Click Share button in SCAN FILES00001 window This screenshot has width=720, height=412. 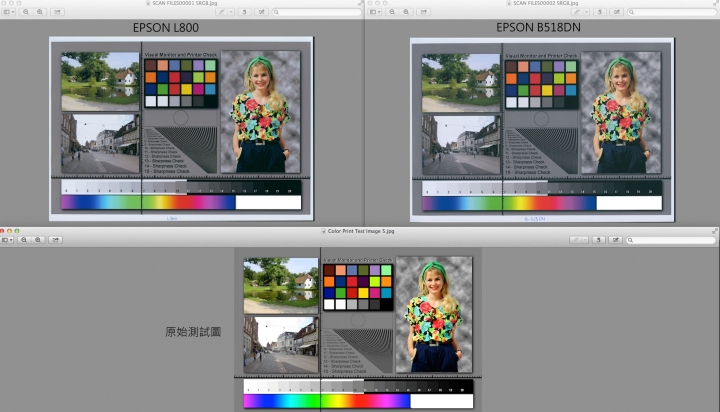click(x=57, y=12)
